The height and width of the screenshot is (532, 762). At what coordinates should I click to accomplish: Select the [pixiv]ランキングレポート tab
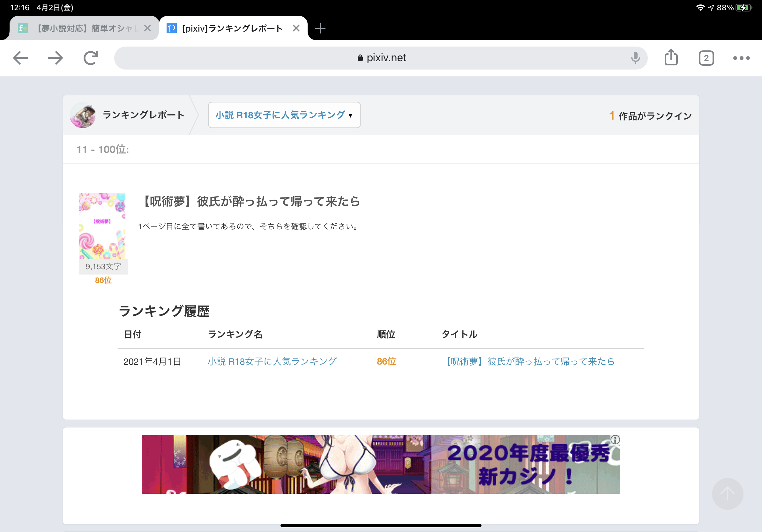click(x=232, y=28)
